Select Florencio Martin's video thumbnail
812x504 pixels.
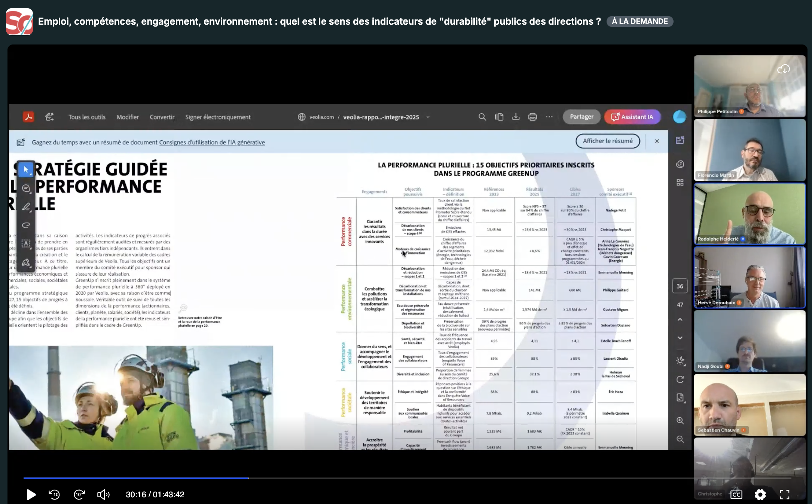tap(750, 150)
